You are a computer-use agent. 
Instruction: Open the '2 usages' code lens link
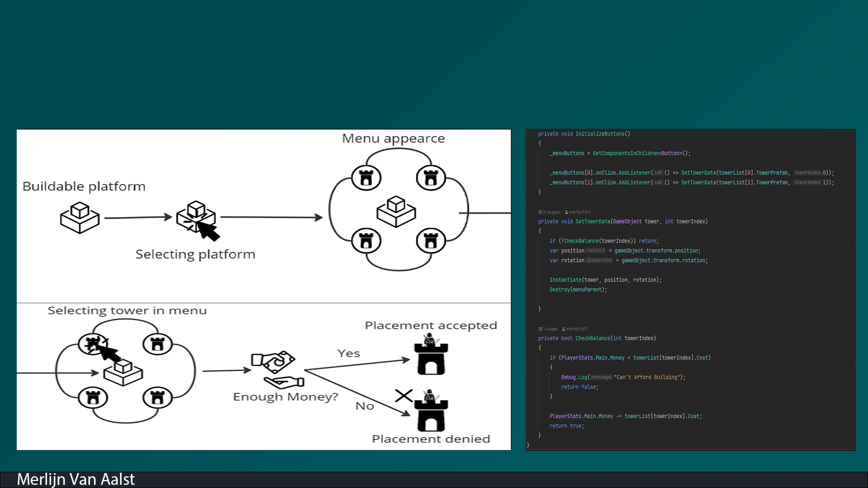pyautogui.click(x=551, y=212)
